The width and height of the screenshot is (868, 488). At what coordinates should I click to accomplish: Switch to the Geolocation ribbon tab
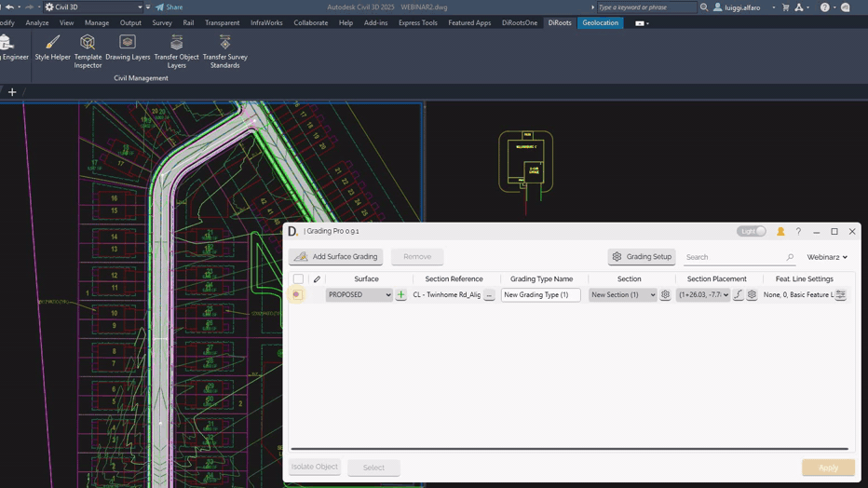[600, 22]
